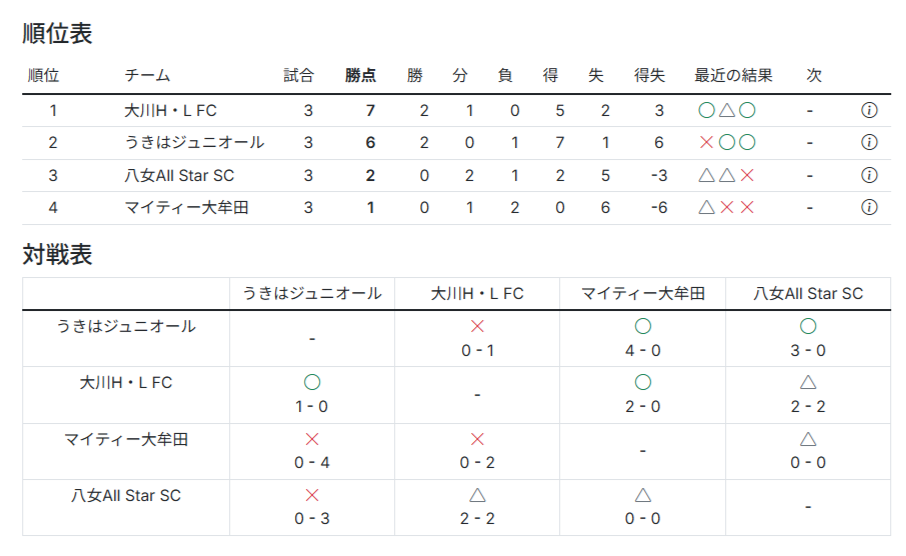
Task: Open マイティー大牟田 team in standings
Action: (186, 207)
